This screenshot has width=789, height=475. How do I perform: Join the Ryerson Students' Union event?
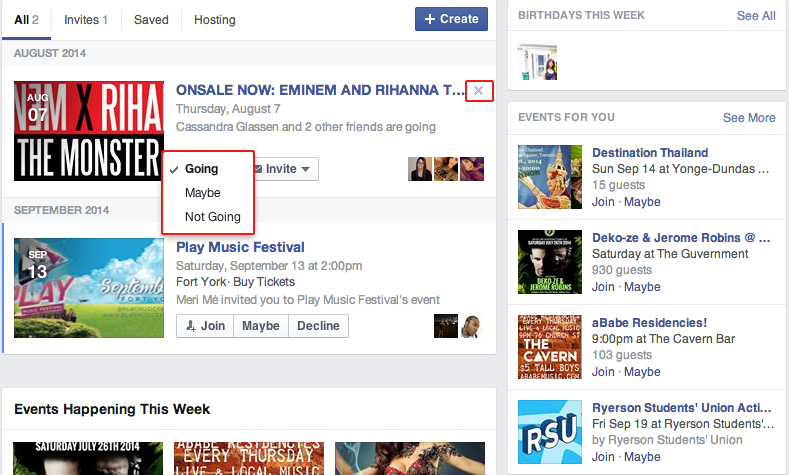(x=603, y=457)
